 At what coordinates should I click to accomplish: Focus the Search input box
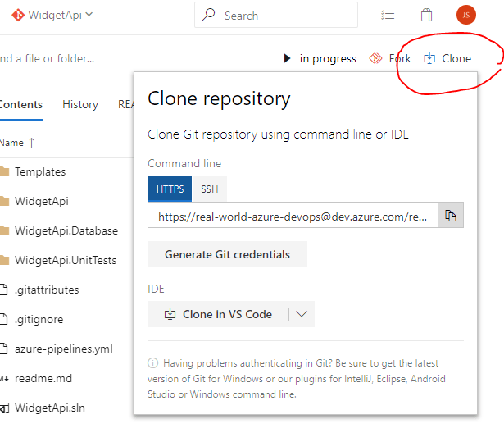click(x=276, y=15)
